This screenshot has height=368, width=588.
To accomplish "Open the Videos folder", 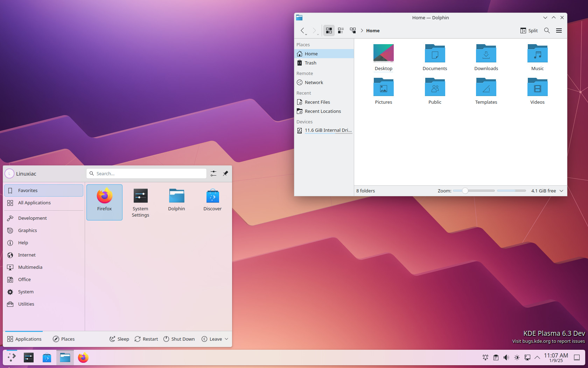I will point(537,91).
